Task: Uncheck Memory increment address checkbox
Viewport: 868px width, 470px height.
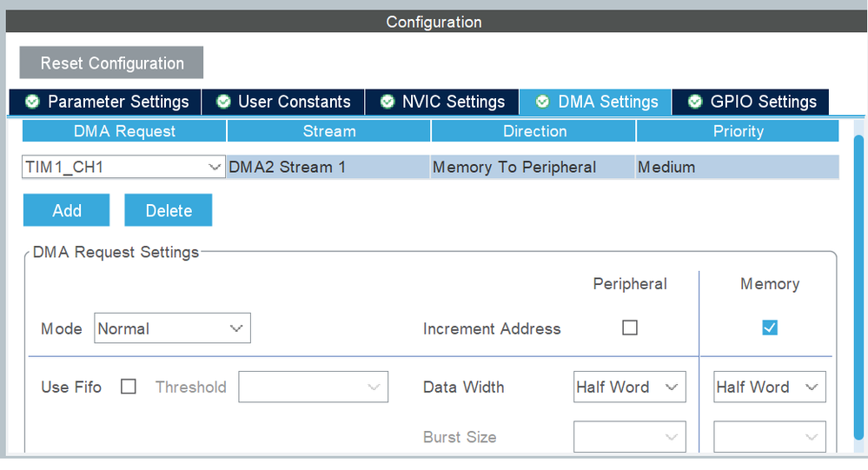Action: (x=769, y=328)
